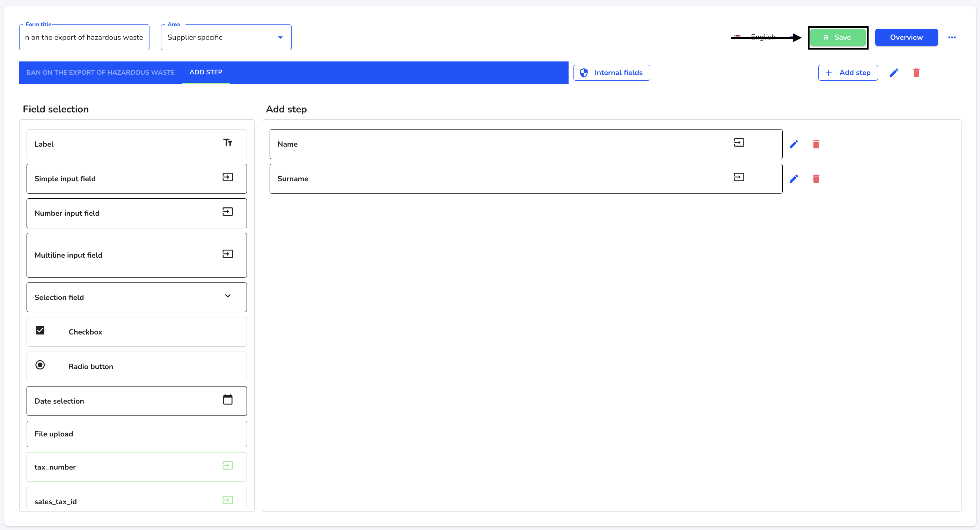Click the Field selection heading
980x530 pixels.
[x=56, y=109]
